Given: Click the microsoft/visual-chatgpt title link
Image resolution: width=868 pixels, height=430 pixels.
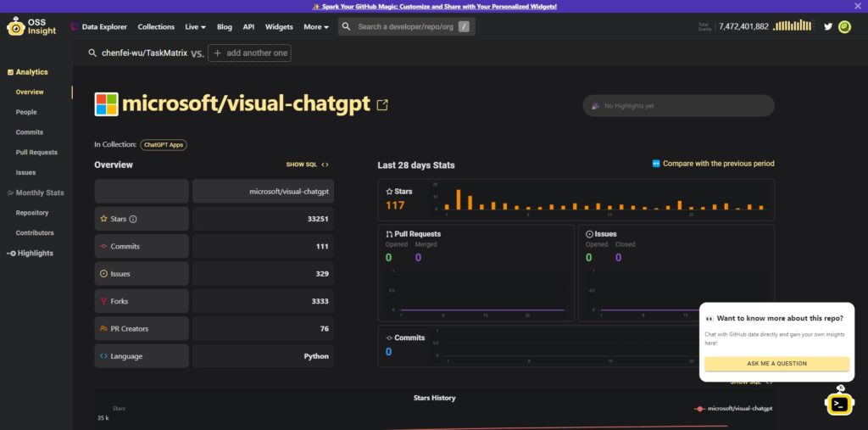Looking at the screenshot, I should (246, 104).
